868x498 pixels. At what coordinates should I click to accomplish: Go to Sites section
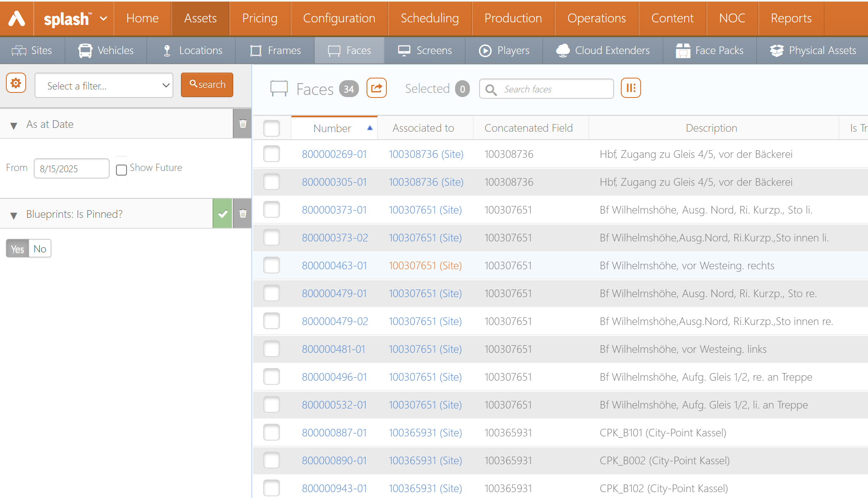point(32,50)
